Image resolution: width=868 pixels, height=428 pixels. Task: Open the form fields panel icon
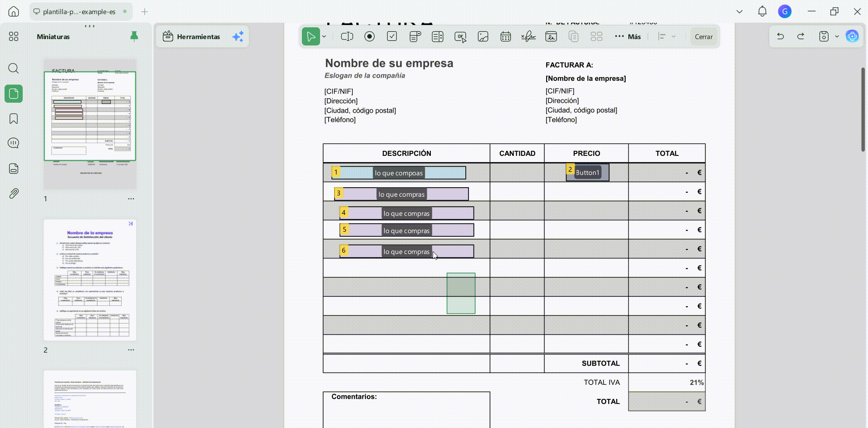coord(14,169)
